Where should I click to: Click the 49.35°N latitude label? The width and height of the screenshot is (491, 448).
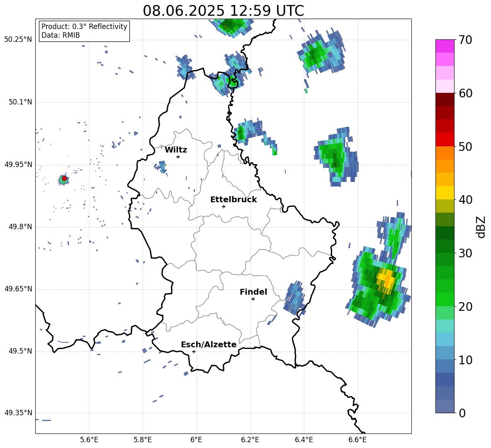18,413
